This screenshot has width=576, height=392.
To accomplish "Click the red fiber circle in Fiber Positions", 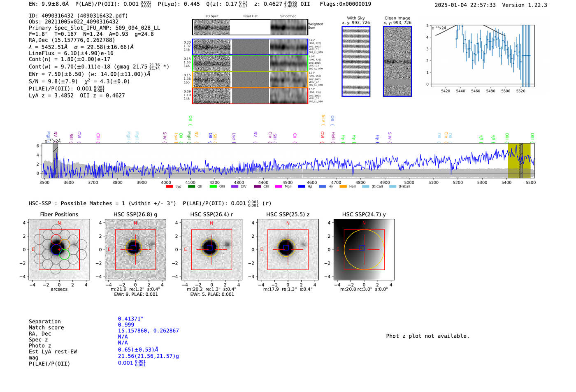I will (56, 239).
